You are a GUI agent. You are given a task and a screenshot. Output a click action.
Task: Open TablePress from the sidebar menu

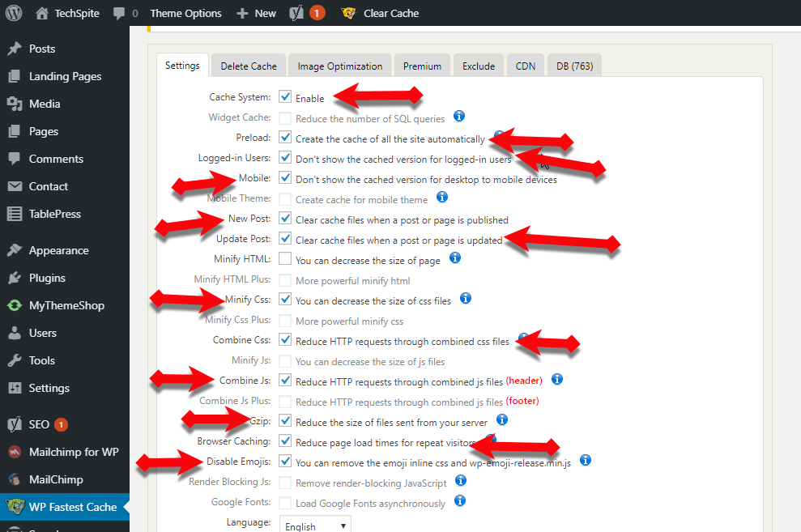click(x=55, y=214)
